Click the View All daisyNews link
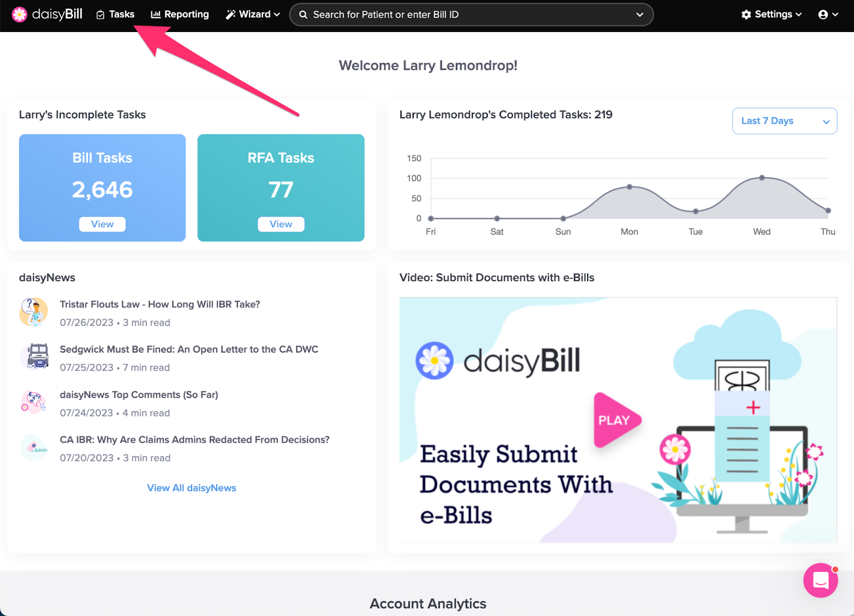Screen dimensions: 854x616 [x=192, y=487]
